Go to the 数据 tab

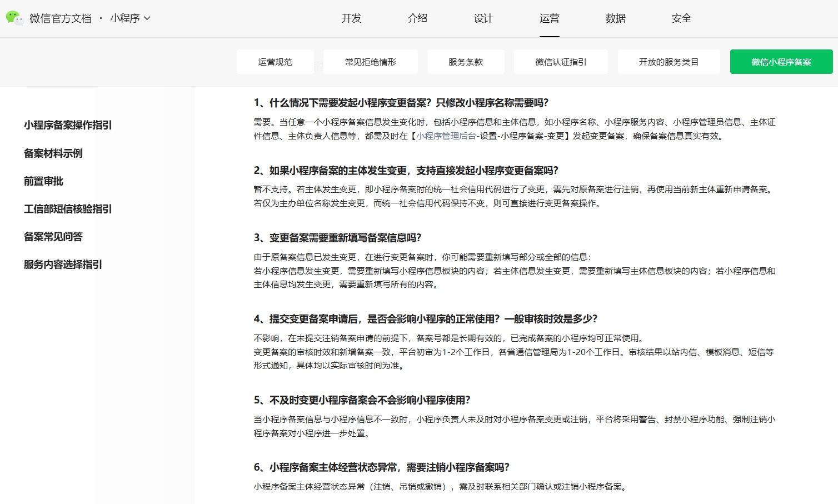(616, 18)
